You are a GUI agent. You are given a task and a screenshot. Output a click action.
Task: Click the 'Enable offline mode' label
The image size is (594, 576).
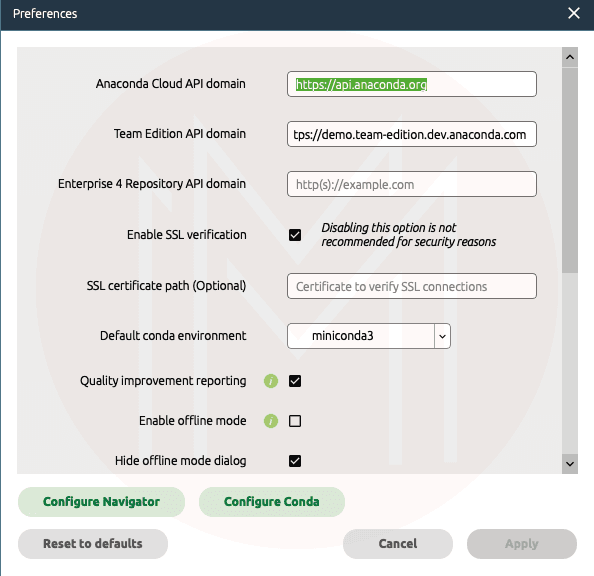(x=192, y=421)
